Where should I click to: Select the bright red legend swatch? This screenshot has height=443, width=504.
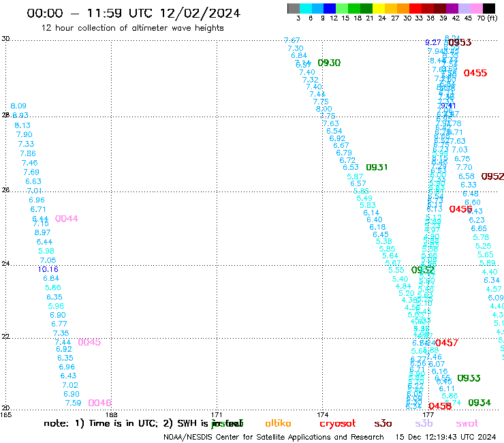415,8
